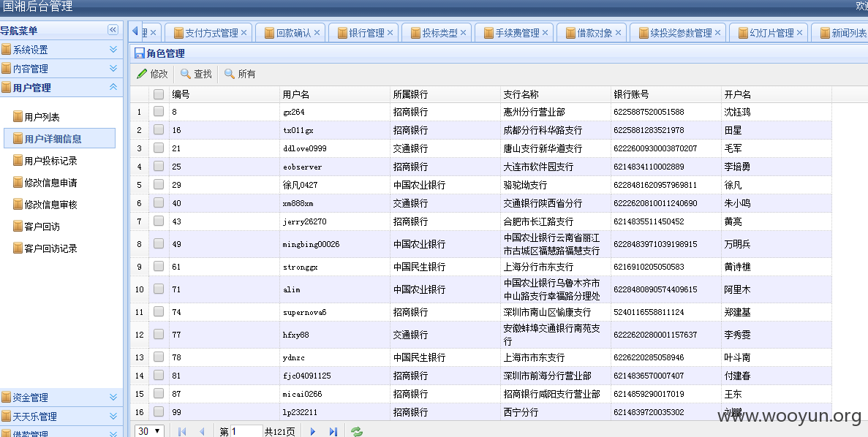The width and height of the screenshot is (868, 437).
Task: Refresh the table using the pager reload icon
Action: point(357,431)
